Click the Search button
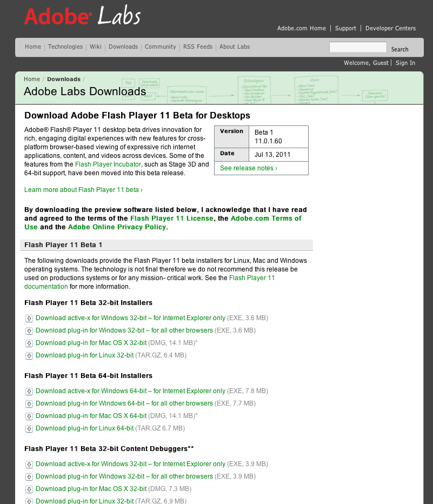This screenshot has height=504, width=433. tap(399, 49)
